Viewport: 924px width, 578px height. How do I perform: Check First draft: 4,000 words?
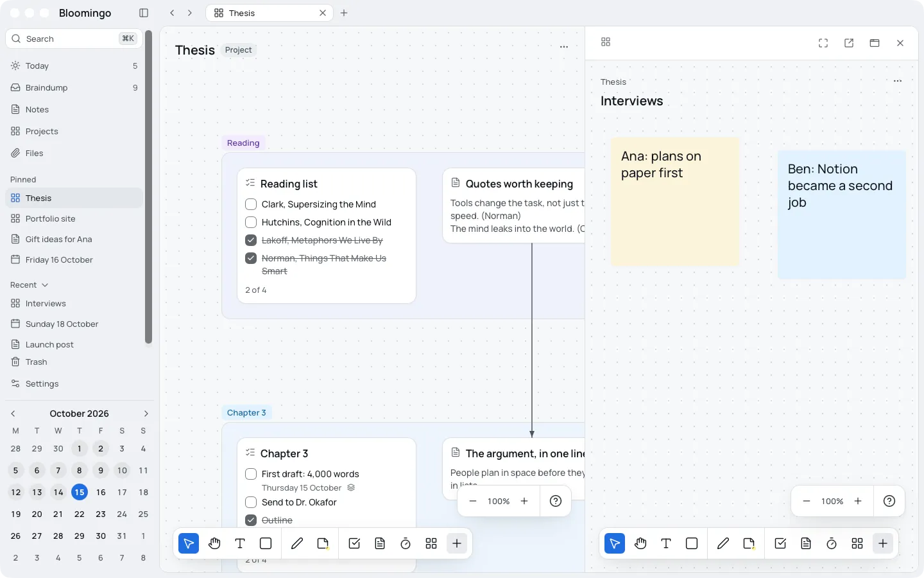pyautogui.click(x=251, y=474)
